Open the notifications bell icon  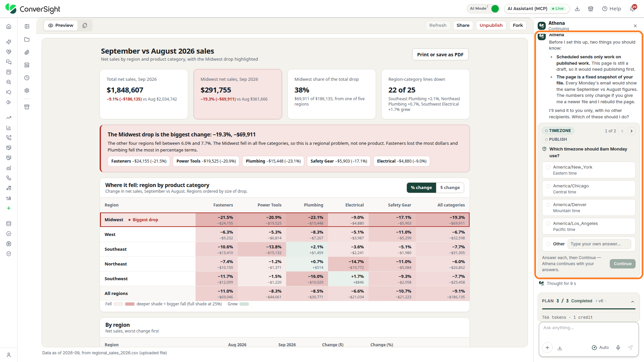633,8
